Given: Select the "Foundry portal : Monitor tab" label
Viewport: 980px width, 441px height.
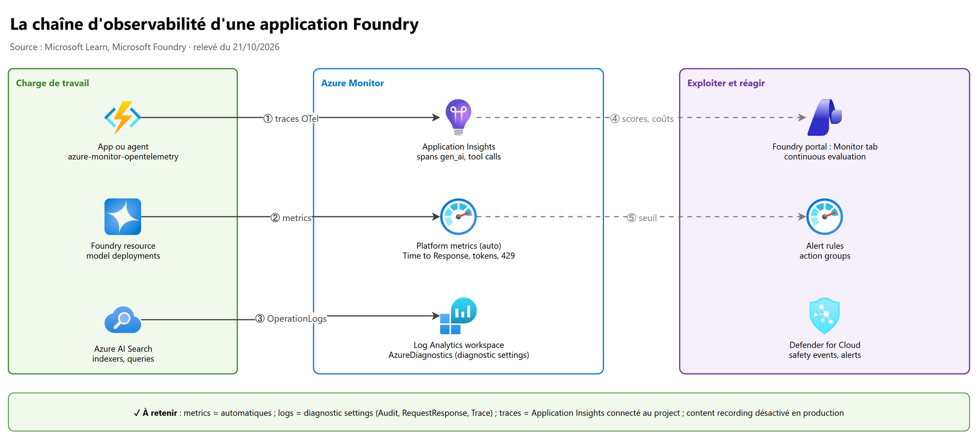Looking at the screenshot, I should (825, 147).
